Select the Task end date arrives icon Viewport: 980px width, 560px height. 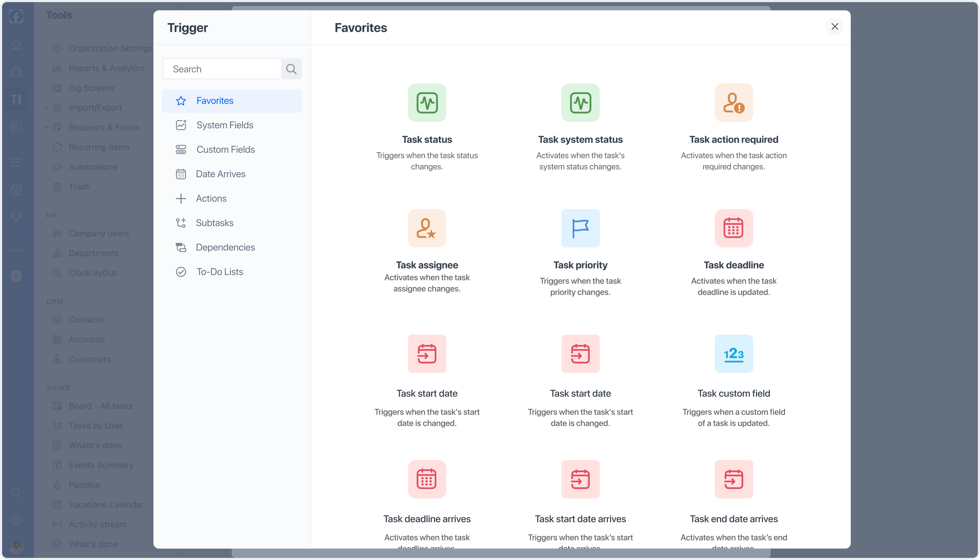tap(734, 479)
